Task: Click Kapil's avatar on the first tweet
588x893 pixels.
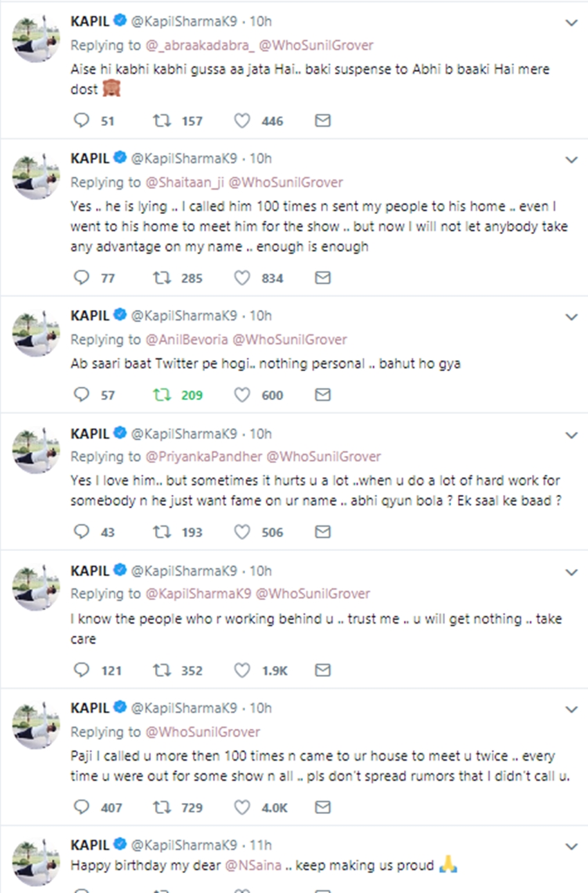Action: coord(35,37)
